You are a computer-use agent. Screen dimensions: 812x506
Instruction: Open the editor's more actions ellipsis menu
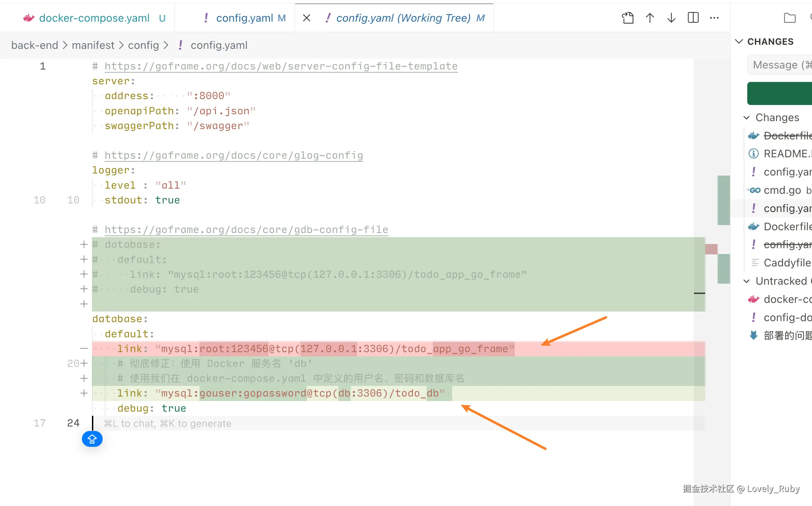point(715,18)
